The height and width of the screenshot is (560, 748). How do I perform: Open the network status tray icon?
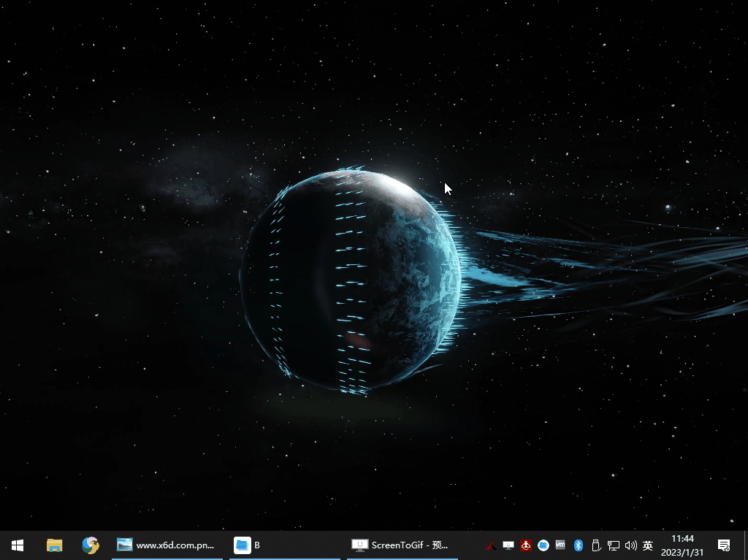pyautogui.click(x=614, y=545)
